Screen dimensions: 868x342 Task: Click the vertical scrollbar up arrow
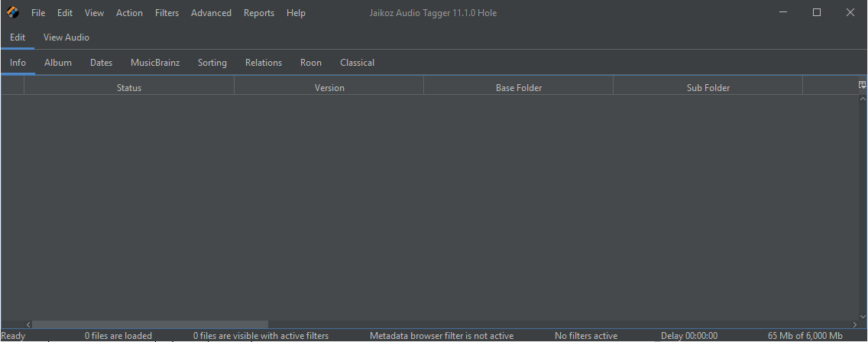coord(863,99)
